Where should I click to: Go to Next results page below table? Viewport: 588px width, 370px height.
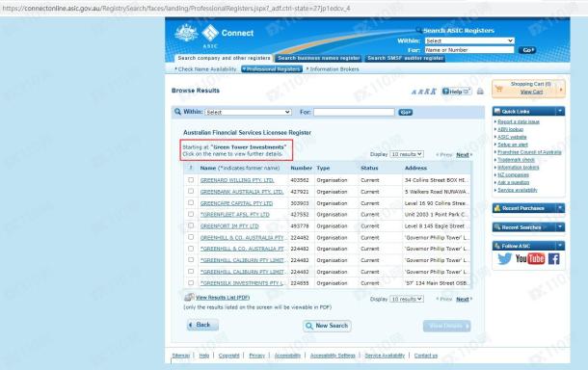[464, 299]
